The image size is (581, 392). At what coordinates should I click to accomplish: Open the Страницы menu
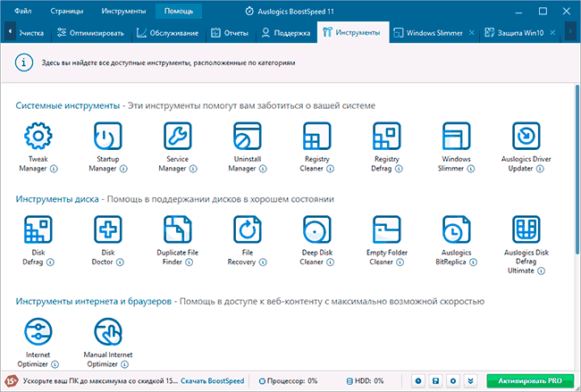(x=67, y=11)
